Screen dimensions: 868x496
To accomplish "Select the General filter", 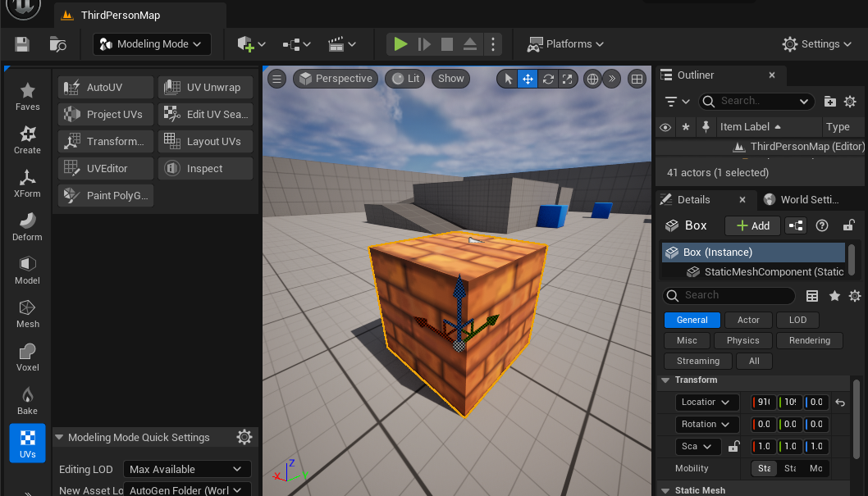I will tap(692, 321).
